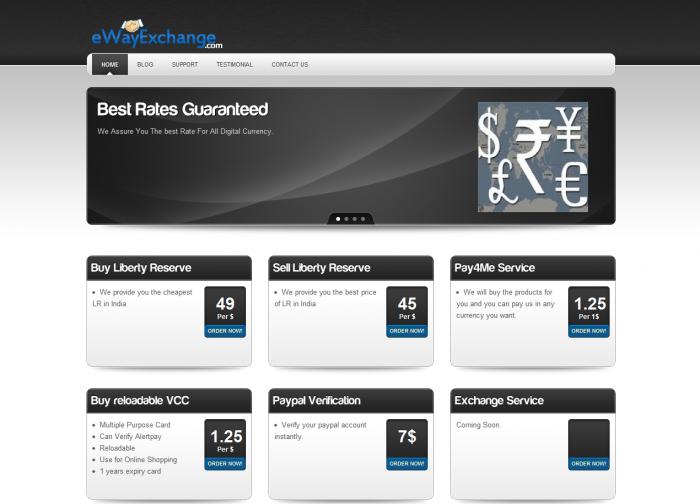Click the Exchange Service heading

click(499, 400)
